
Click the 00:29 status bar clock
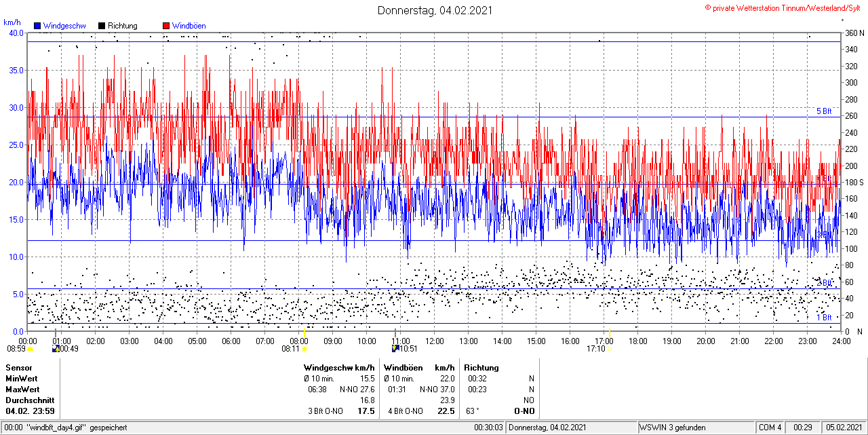point(803,428)
